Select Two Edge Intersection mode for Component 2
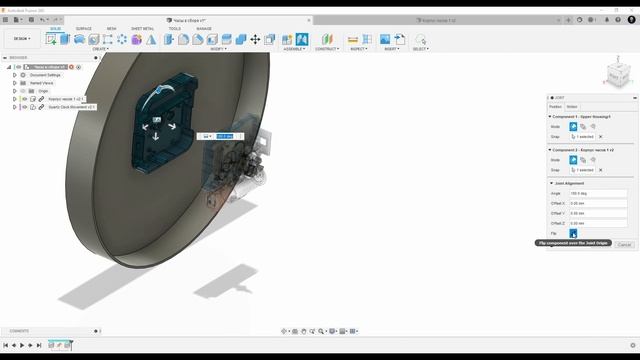The image size is (640, 360). (x=593, y=160)
